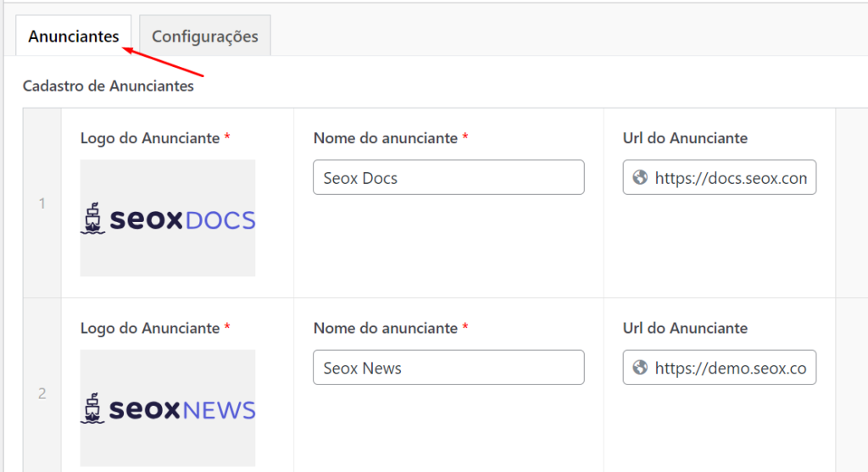Click Logo do Anunciante label in row 1
Viewport: 868px width, 472px height.
point(150,138)
